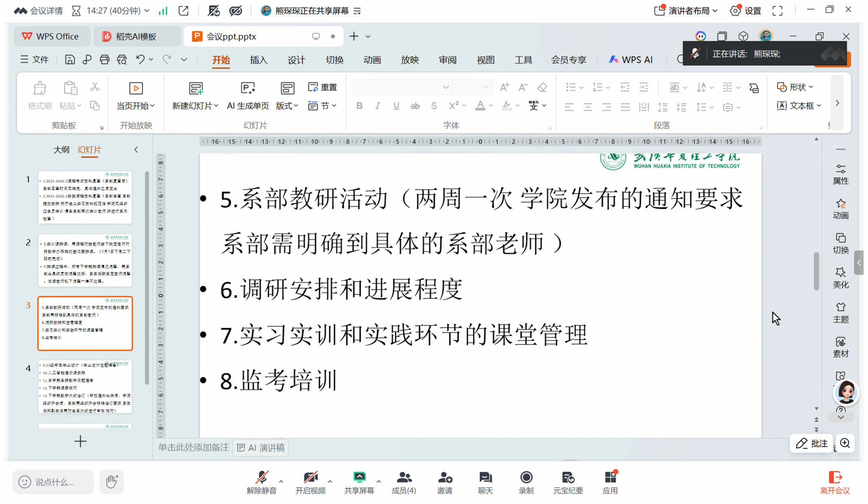The width and height of the screenshot is (868, 504).
Task: Open the Animation side panel
Action: click(x=841, y=209)
